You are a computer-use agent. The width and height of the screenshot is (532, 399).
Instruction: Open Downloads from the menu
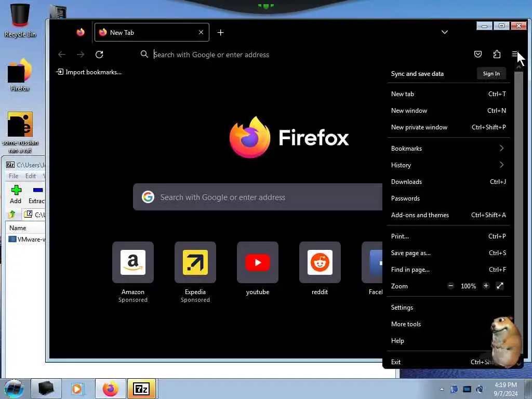(x=448, y=181)
